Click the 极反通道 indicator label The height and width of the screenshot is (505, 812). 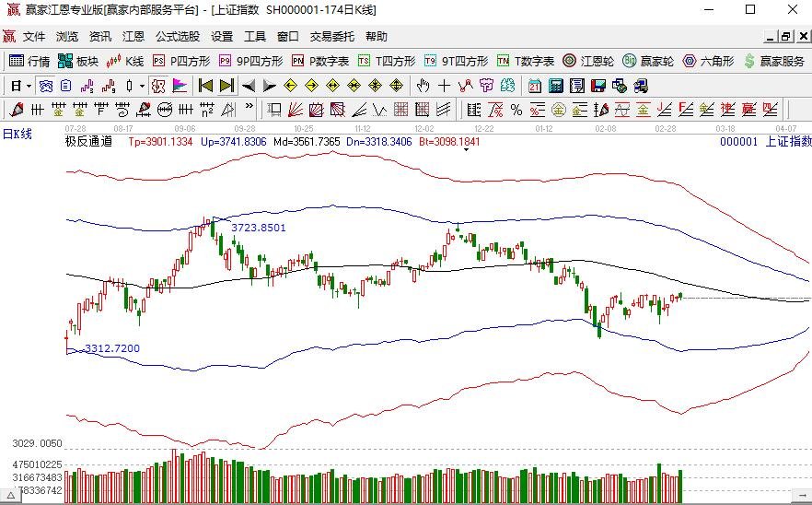pyautogui.click(x=88, y=142)
